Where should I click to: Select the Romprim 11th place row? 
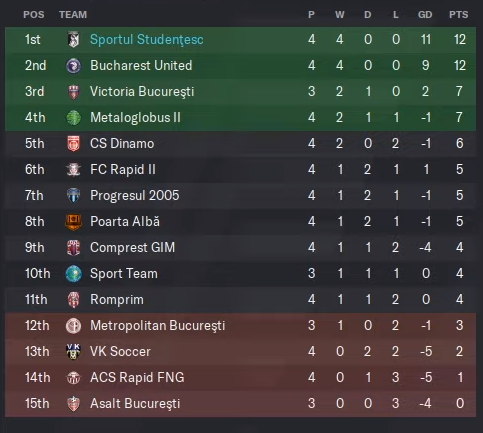tap(240, 300)
